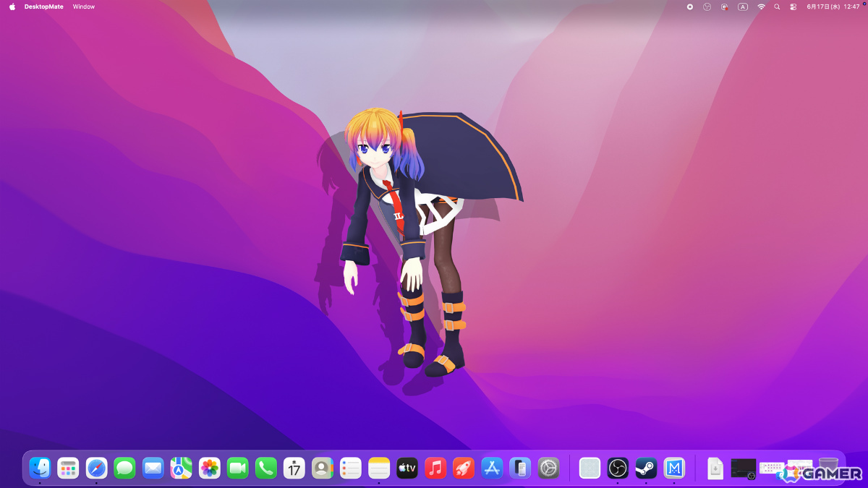Image resolution: width=868 pixels, height=488 pixels.
Task: Open the OBS status icon in menu bar
Action: click(x=707, y=7)
